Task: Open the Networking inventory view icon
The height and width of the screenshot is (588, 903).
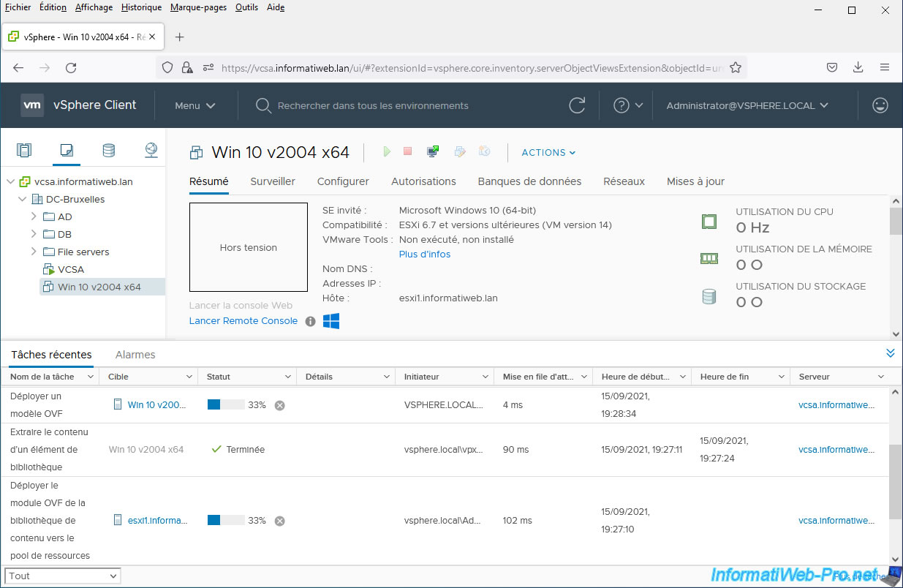Action: [x=151, y=151]
